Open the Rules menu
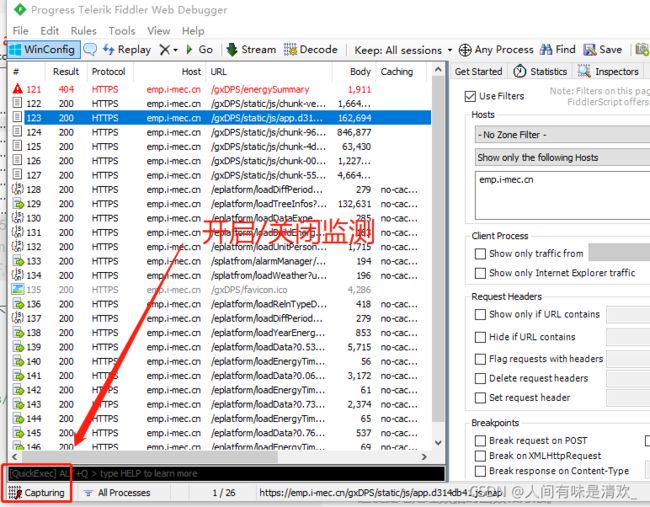650x507 pixels. pyautogui.click(x=83, y=31)
